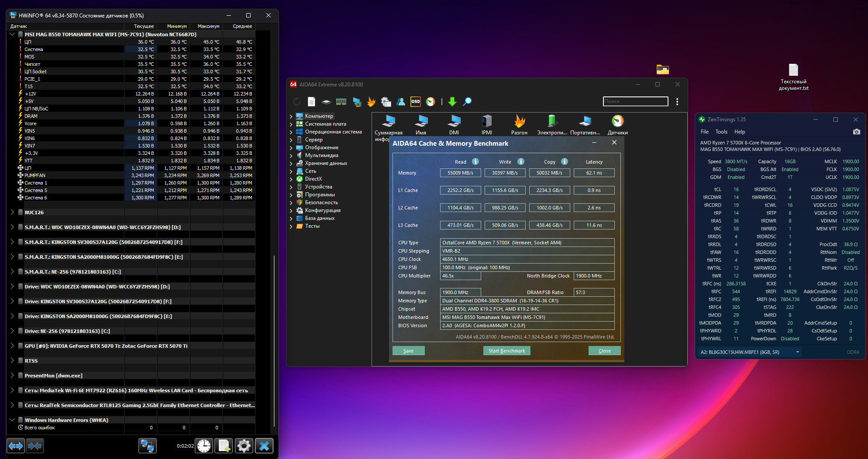Click HWiNFO reset clock button
This screenshot has width=868, height=459.
[204, 446]
